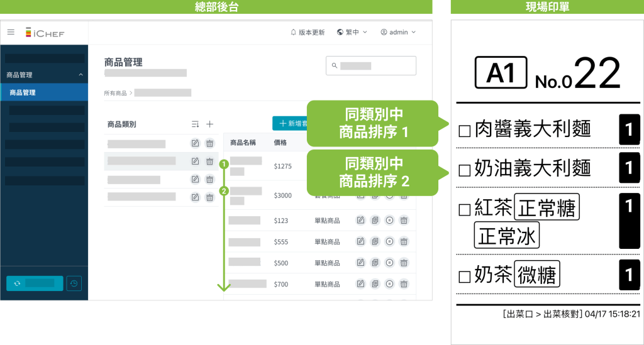Delete the $500 product with trash icon
Screen dimensions: 644x345
(404, 263)
